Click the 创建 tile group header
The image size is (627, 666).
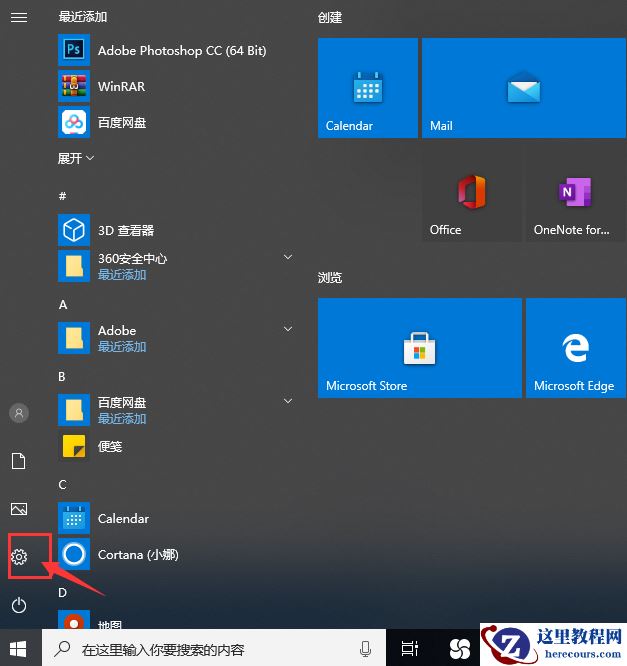330,17
